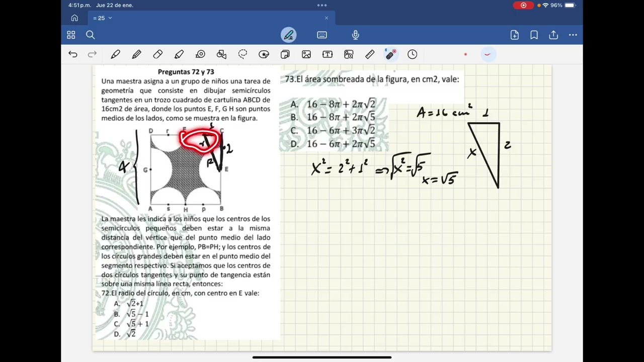Select the Lasso tool
Image resolution: width=644 pixels, height=362 pixels.
pyautogui.click(x=243, y=54)
